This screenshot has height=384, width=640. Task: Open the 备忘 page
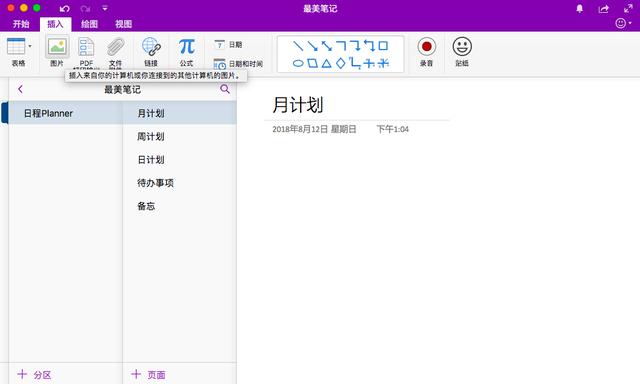click(x=180, y=206)
